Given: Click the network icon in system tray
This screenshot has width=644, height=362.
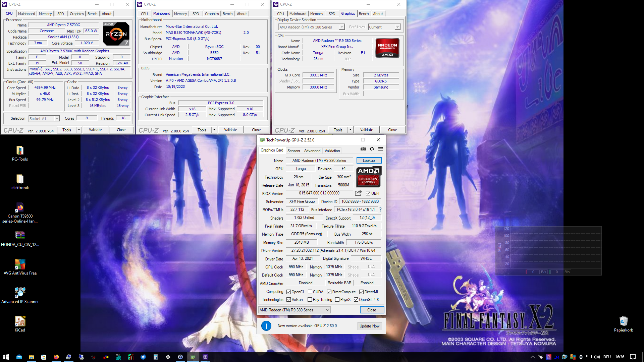Looking at the screenshot, I should [x=589, y=357].
